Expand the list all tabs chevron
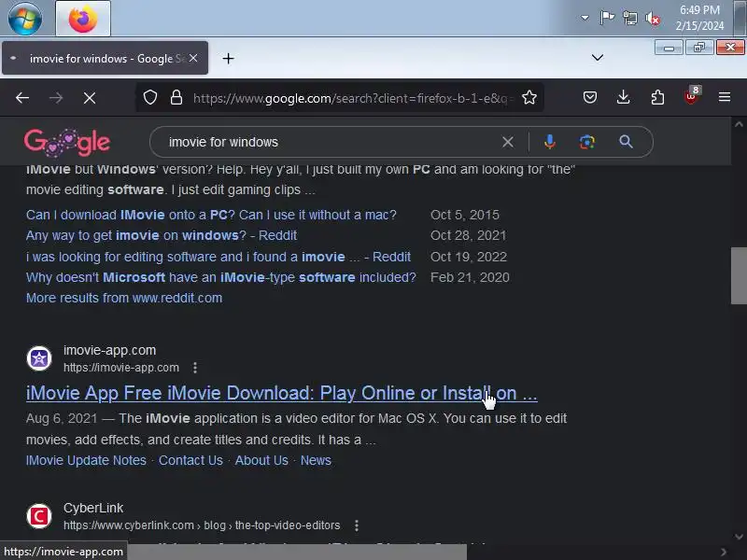The image size is (747, 560). 598,58
